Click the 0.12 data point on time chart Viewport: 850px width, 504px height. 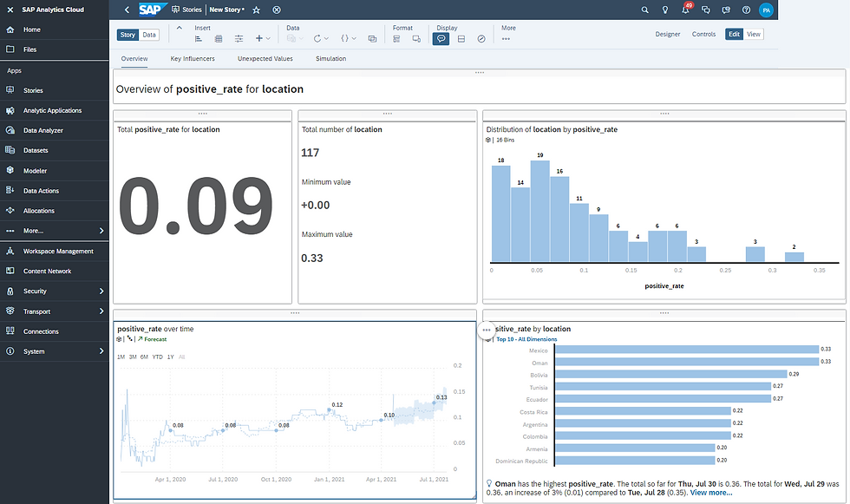tap(329, 410)
